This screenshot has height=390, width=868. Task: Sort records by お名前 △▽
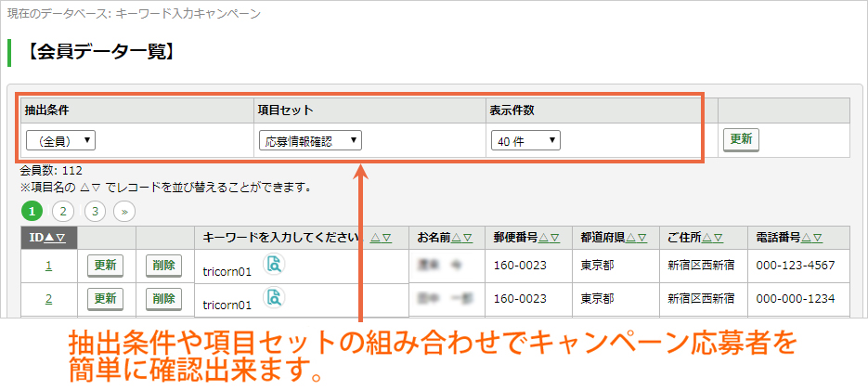tap(461, 238)
